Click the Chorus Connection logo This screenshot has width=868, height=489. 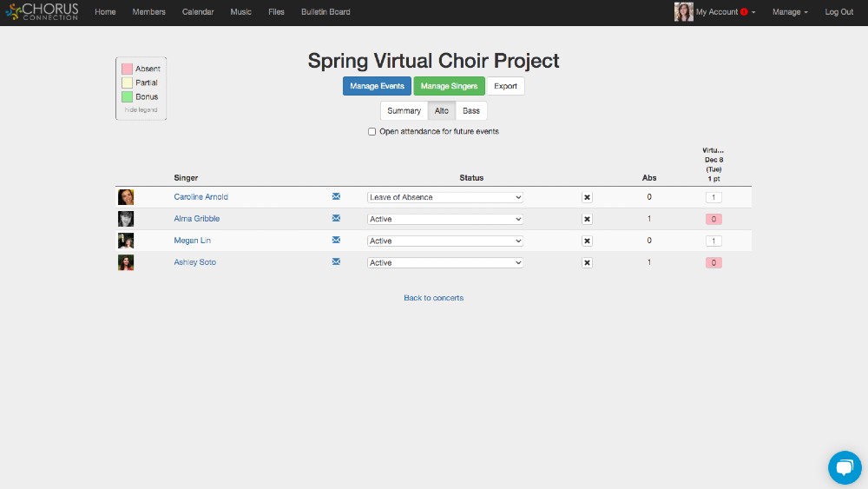tap(42, 11)
